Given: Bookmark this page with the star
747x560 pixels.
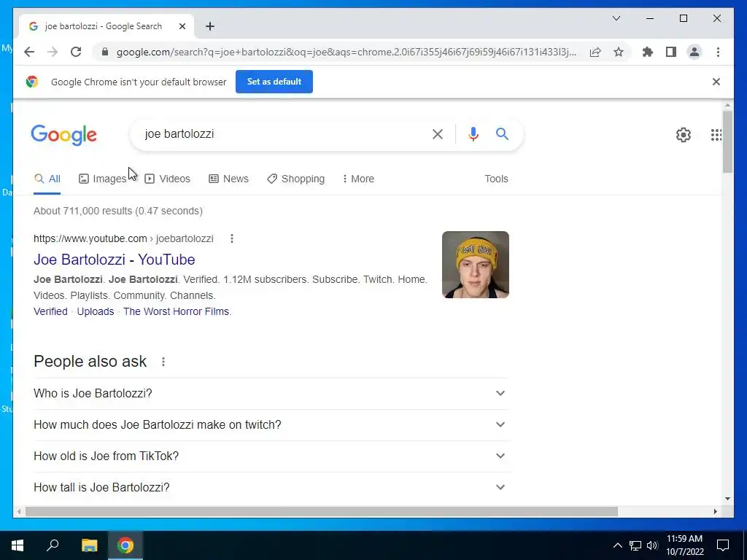Looking at the screenshot, I should click(x=619, y=52).
